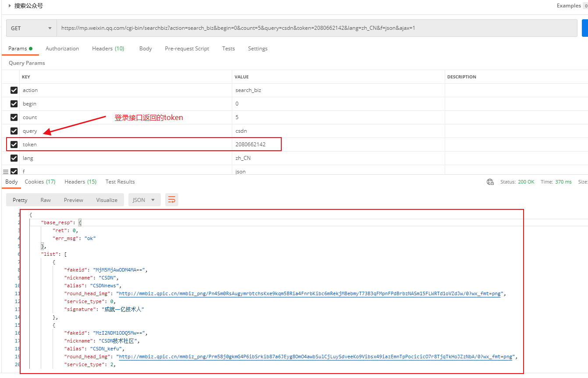Uncheck the count parameter checkbox
The height and width of the screenshot is (378, 588).
(14, 117)
